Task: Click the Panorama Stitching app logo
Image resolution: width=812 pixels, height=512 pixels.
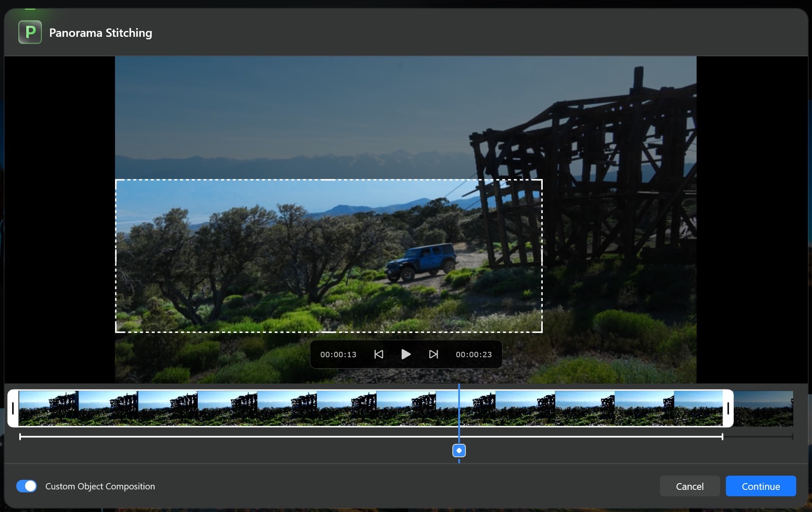Action: pos(29,32)
